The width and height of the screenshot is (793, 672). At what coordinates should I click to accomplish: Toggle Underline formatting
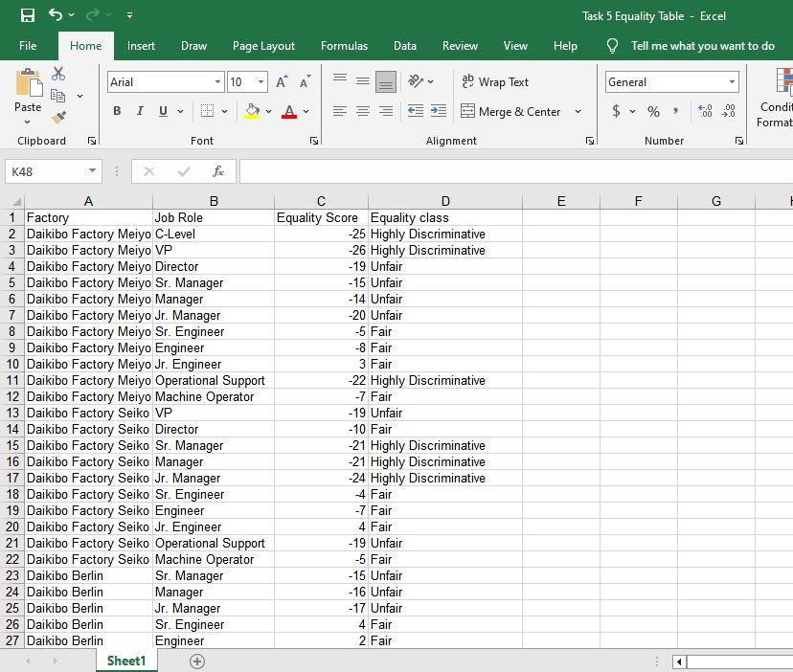pos(163,111)
